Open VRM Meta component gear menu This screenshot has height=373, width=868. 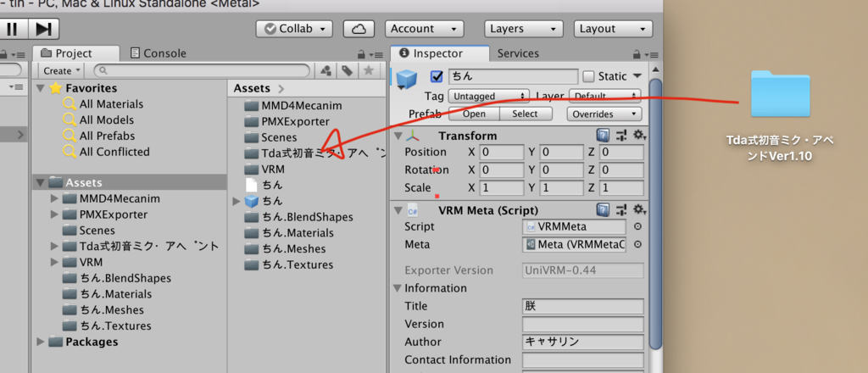tap(639, 209)
